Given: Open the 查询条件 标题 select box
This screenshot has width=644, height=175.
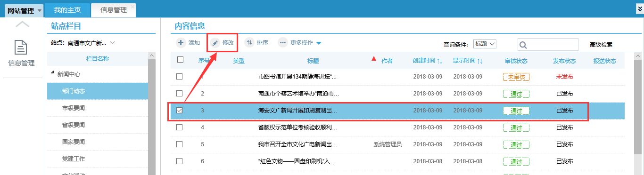Looking at the screenshot, I should pos(485,44).
